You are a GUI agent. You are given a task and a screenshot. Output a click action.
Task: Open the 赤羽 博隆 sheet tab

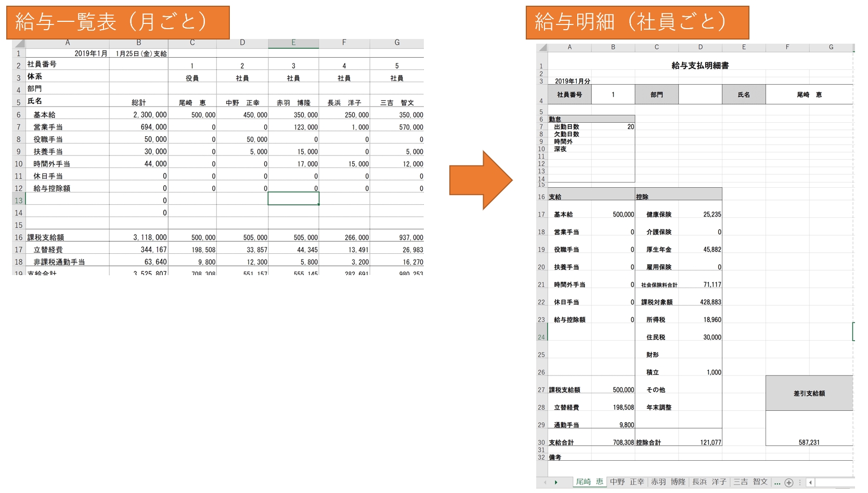click(668, 482)
